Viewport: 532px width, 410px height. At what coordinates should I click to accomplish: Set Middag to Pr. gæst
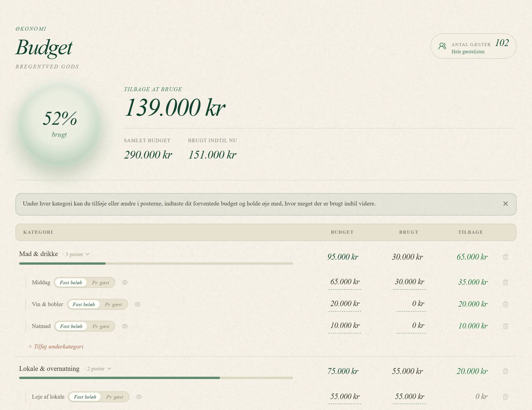coord(100,282)
